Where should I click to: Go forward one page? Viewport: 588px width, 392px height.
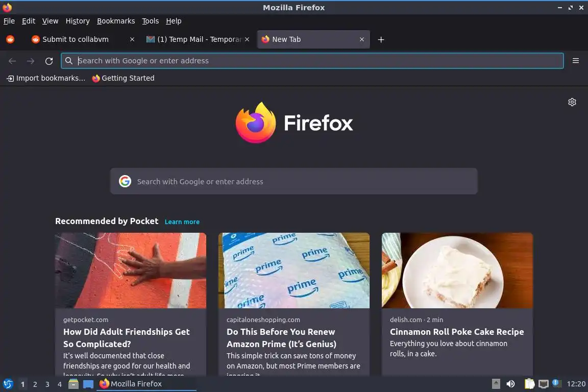click(x=31, y=61)
